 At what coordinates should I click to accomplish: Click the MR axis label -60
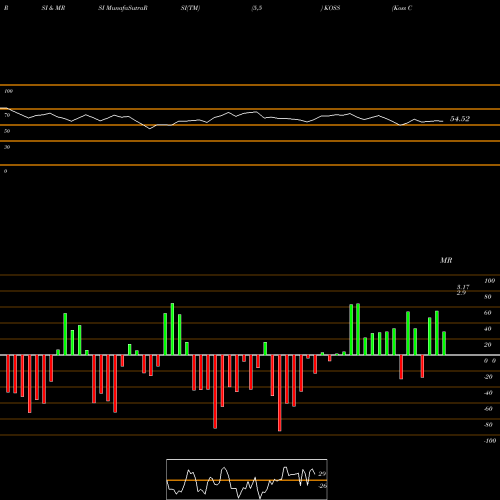tap(488, 409)
